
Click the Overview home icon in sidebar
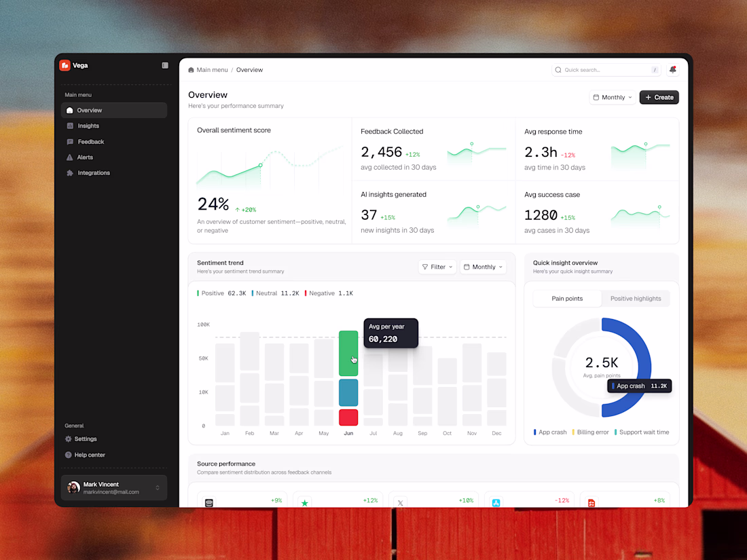coord(69,110)
